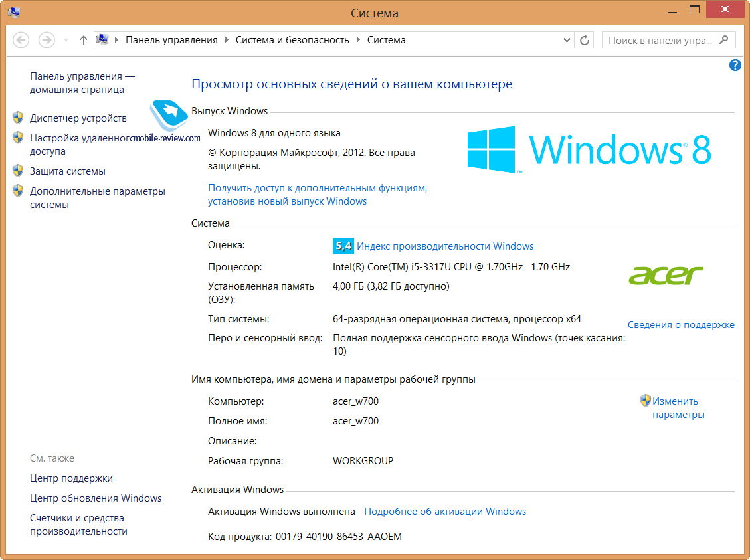
Task: Click the refresh button in address bar
Action: click(x=585, y=40)
